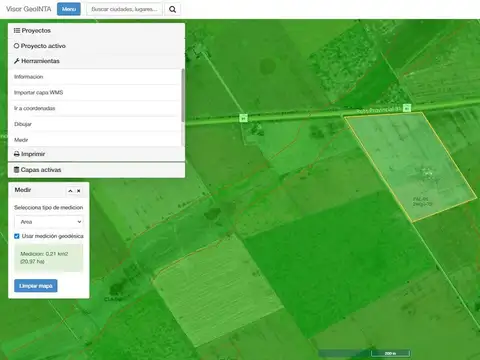480x360 pixels.
Task: Click the tools list scrollbar
Action: (183, 95)
